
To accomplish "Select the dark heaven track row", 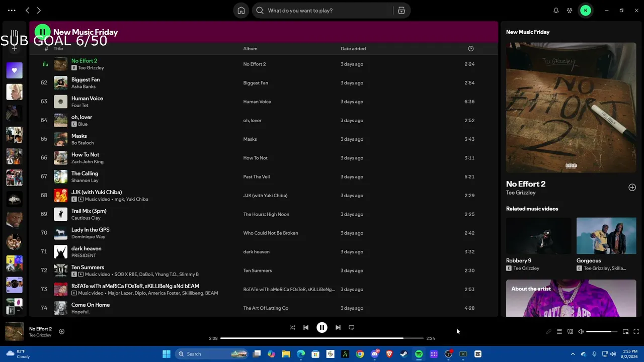I will [x=264, y=252].
